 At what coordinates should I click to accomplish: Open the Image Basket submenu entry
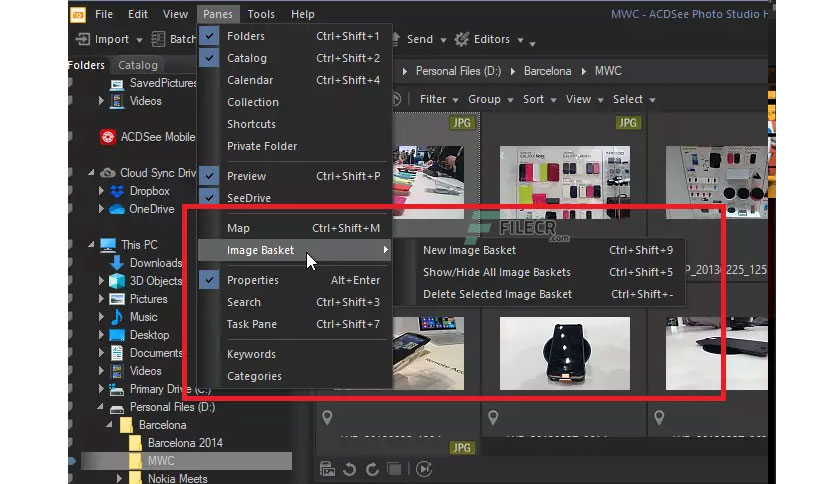coord(294,250)
